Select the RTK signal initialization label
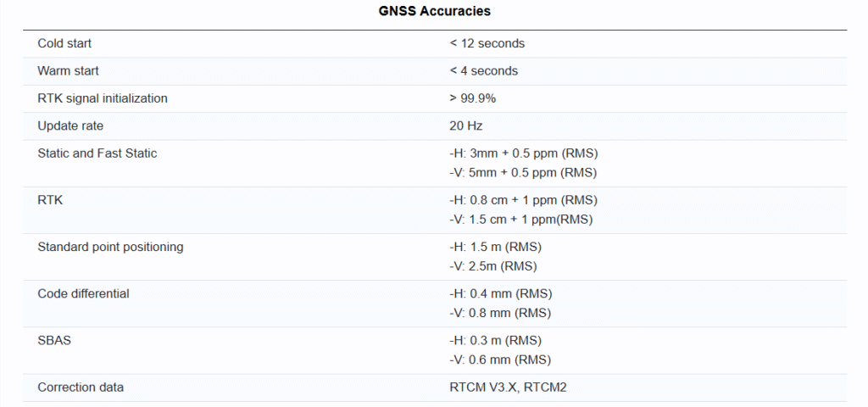868x407 pixels. [x=103, y=98]
